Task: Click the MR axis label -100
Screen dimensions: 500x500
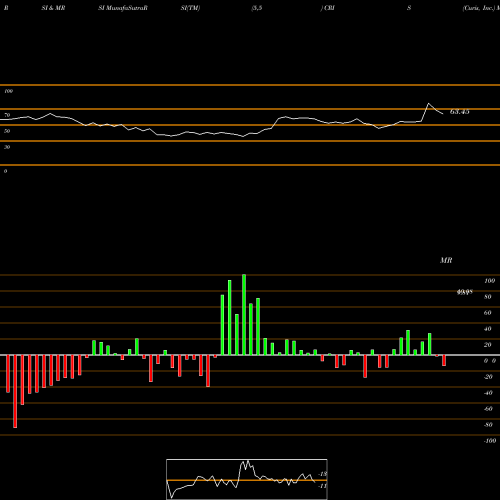Action: (490, 441)
